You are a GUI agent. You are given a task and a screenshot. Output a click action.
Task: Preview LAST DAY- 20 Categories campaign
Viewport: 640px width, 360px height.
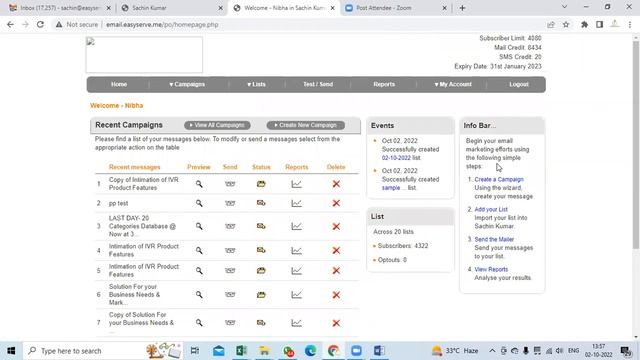coord(199,226)
